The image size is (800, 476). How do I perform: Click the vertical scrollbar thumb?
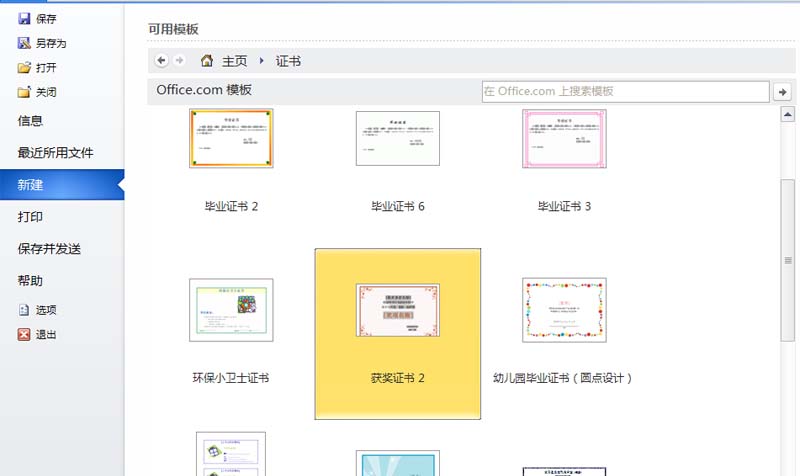(x=788, y=260)
